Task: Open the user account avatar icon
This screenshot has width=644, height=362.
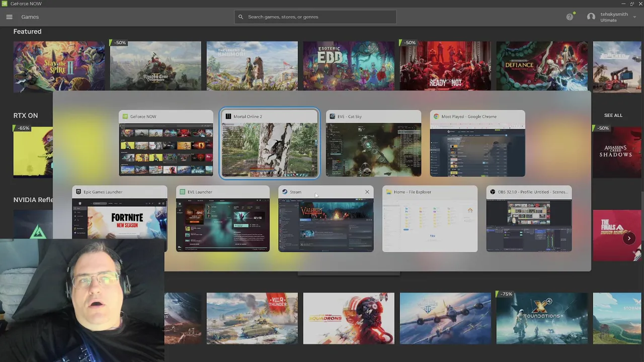Action: click(x=591, y=17)
